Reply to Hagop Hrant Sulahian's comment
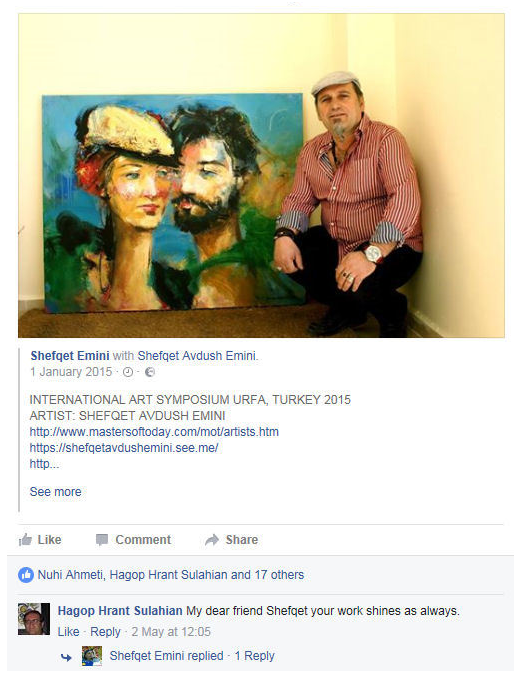The width and height of the screenshot is (516, 673). click(x=105, y=632)
